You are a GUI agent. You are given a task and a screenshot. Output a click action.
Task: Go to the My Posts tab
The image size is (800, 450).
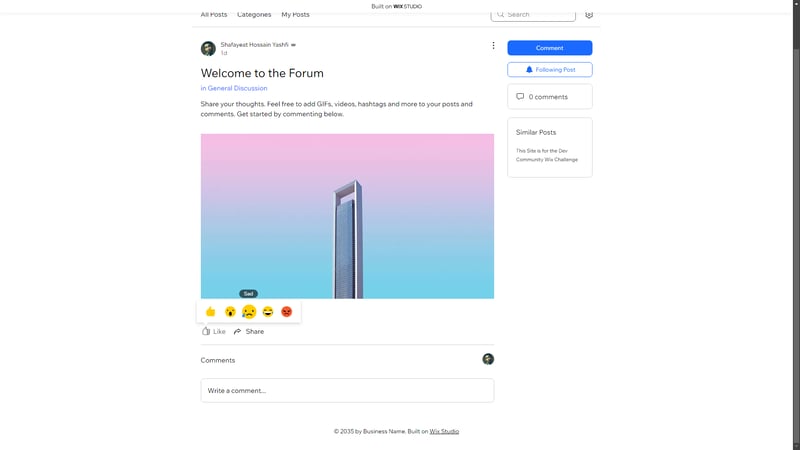[x=295, y=15]
